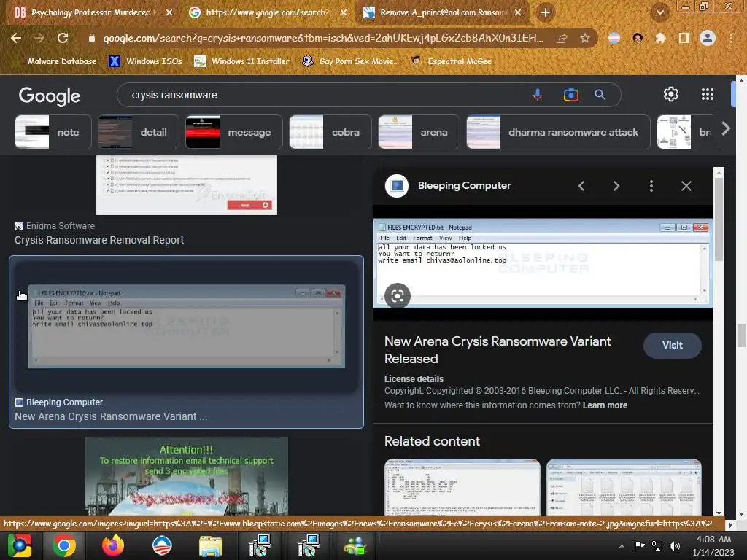747x560 pixels.
Task: Click the volume speaker icon in the system tray
Action: [675, 546]
